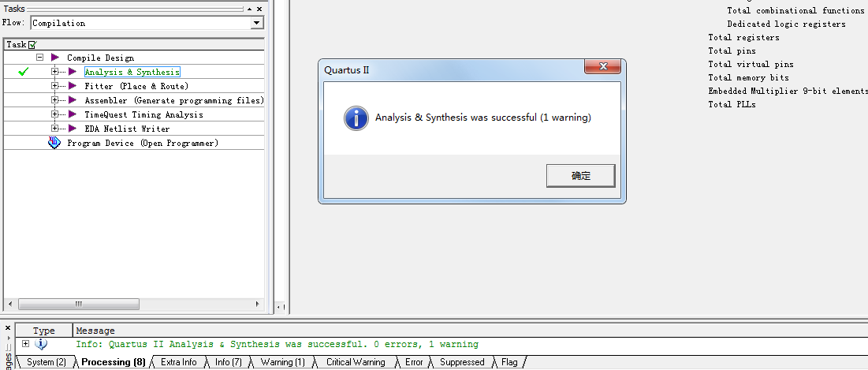Select the Analysis & Synthesis task
Viewport: 868px width, 370px height.
[132, 72]
